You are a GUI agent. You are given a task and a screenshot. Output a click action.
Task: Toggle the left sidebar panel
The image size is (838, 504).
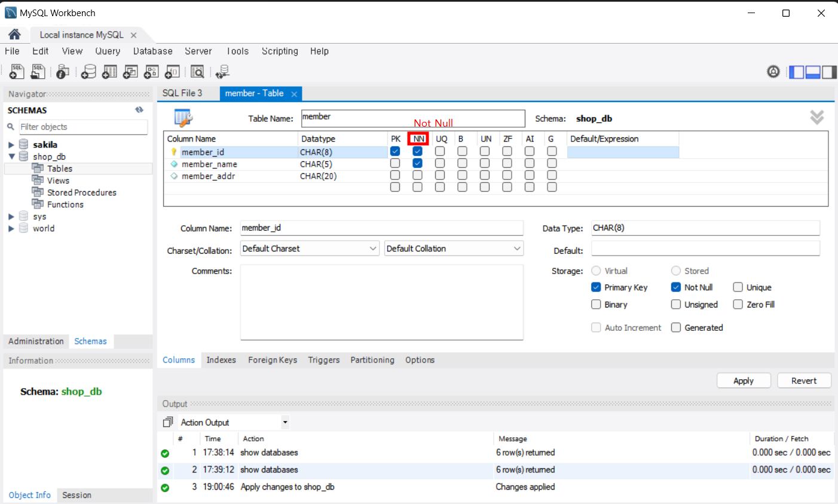(796, 72)
